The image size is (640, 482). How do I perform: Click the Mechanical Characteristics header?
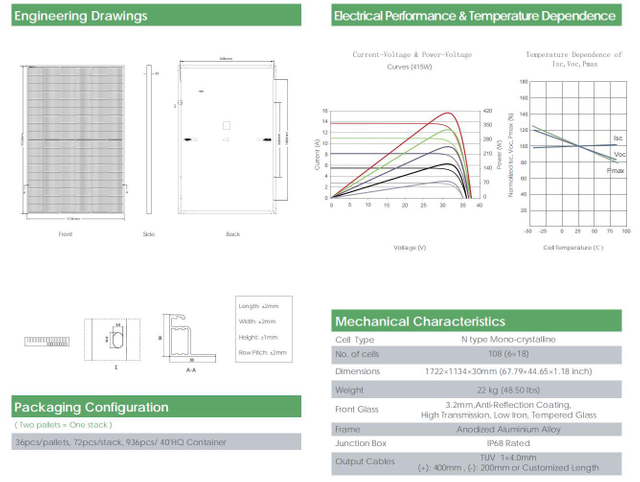click(476, 321)
